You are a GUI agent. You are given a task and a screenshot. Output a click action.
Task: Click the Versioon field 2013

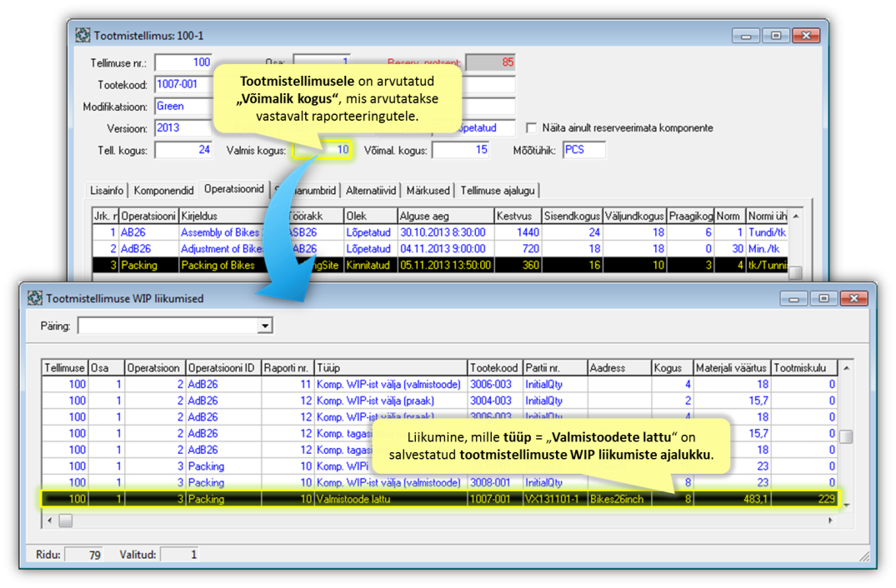click(x=183, y=128)
